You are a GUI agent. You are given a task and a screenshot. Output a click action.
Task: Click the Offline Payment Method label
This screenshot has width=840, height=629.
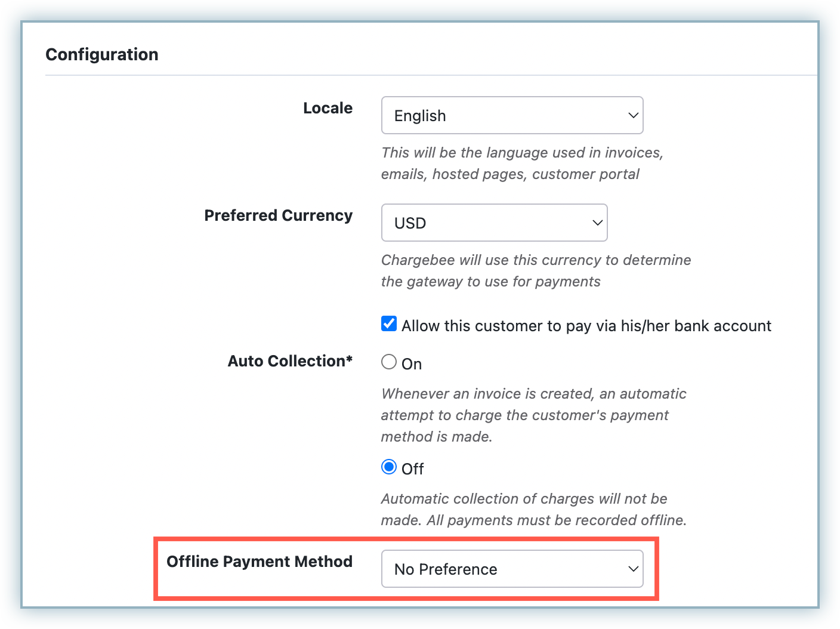click(260, 562)
